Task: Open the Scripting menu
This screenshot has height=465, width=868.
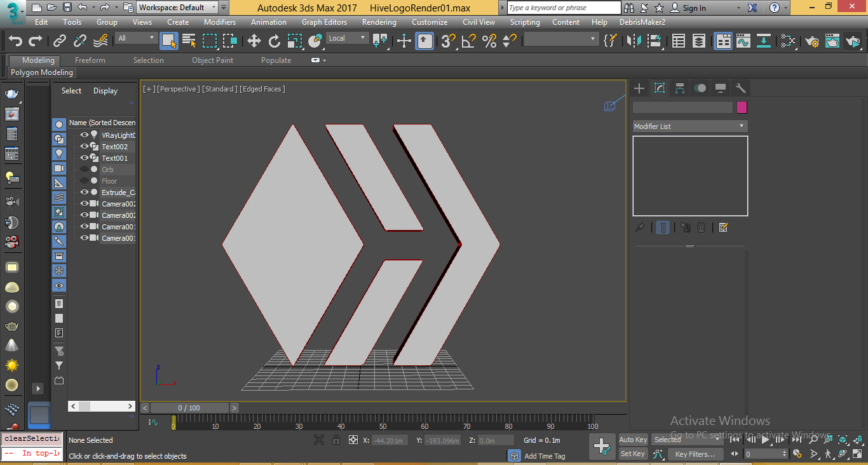Action: click(525, 22)
